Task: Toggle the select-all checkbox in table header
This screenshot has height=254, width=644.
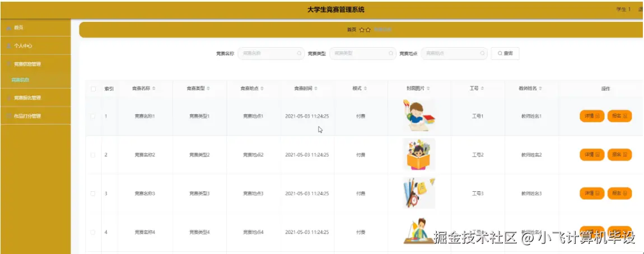Action: point(93,89)
